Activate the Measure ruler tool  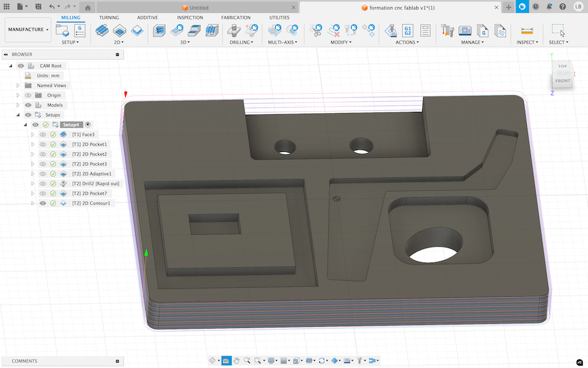527,31
